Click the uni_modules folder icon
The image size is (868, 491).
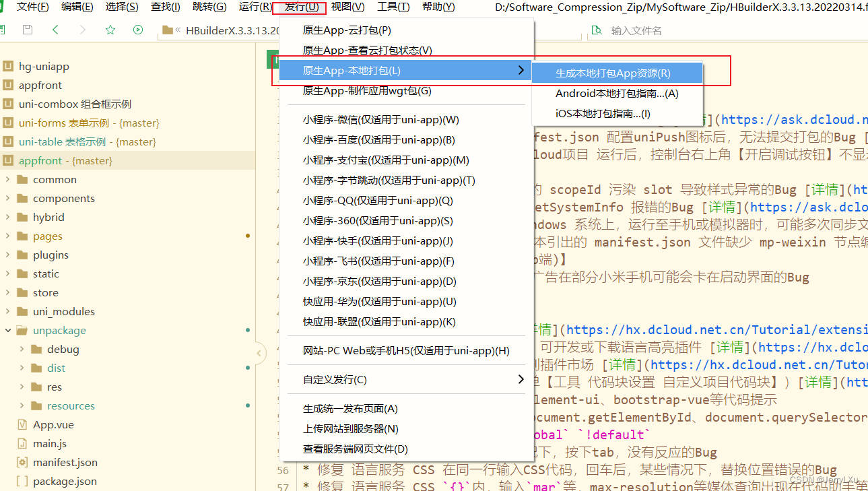click(x=22, y=311)
